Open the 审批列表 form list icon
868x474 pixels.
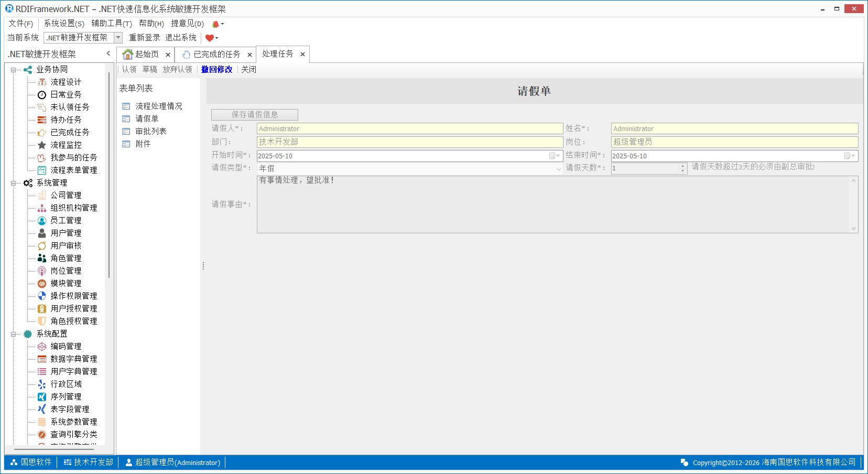point(126,132)
